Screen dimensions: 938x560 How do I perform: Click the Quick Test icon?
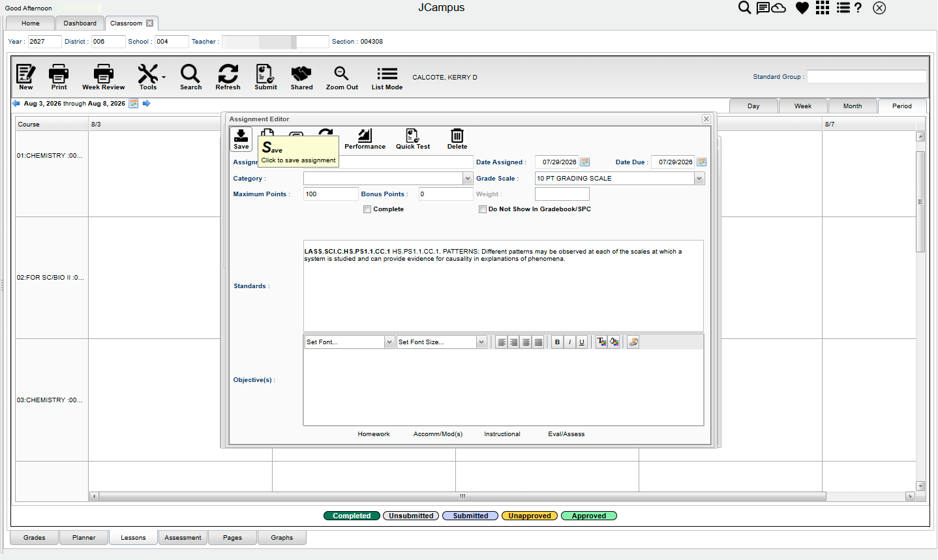point(413,139)
